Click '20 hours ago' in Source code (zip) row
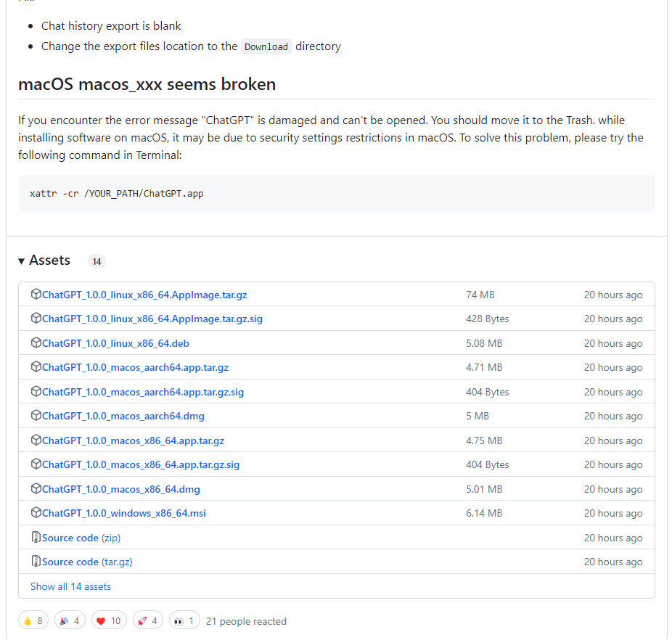This screenshot has height=640, width=672. [x=613, y=538]
